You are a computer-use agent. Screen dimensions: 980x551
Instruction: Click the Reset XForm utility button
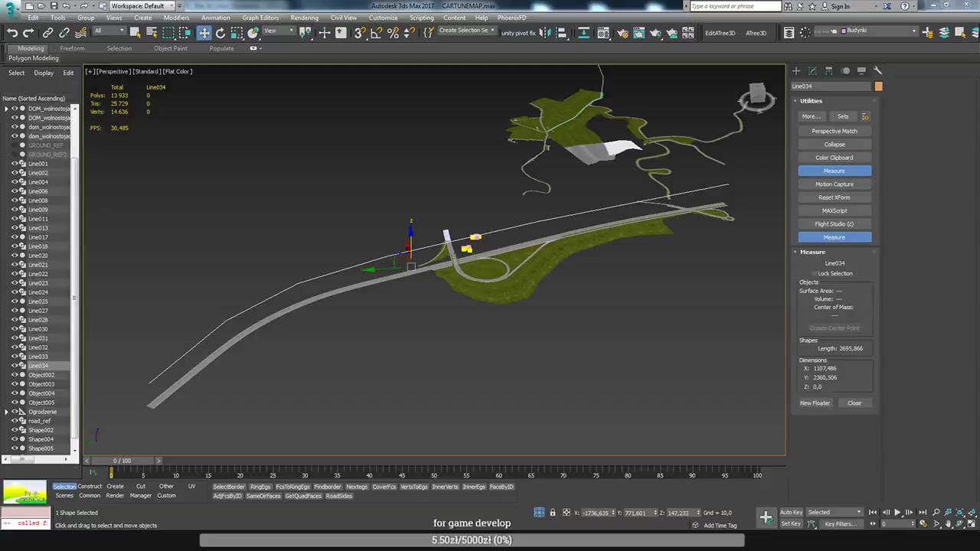coord(835,197)
